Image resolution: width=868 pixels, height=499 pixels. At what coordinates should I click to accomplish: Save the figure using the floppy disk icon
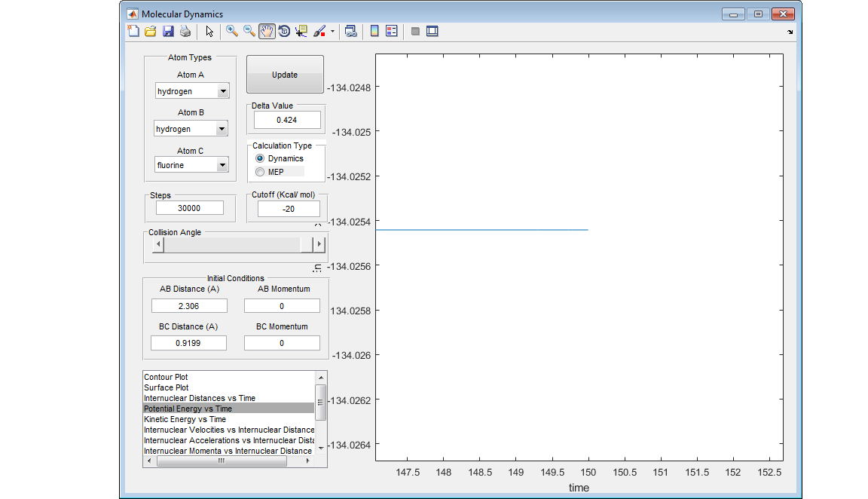168,32
